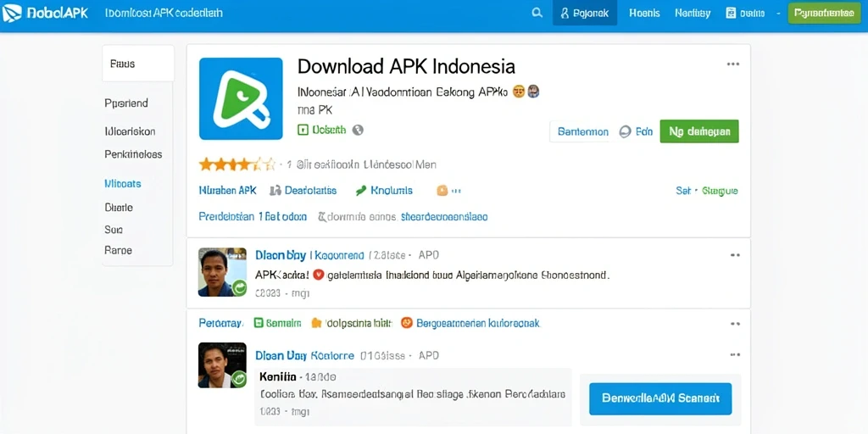Click the header tagline next to the logo
Image resolution: width=868 pixels, height=434 pixels.
[164, 13]
